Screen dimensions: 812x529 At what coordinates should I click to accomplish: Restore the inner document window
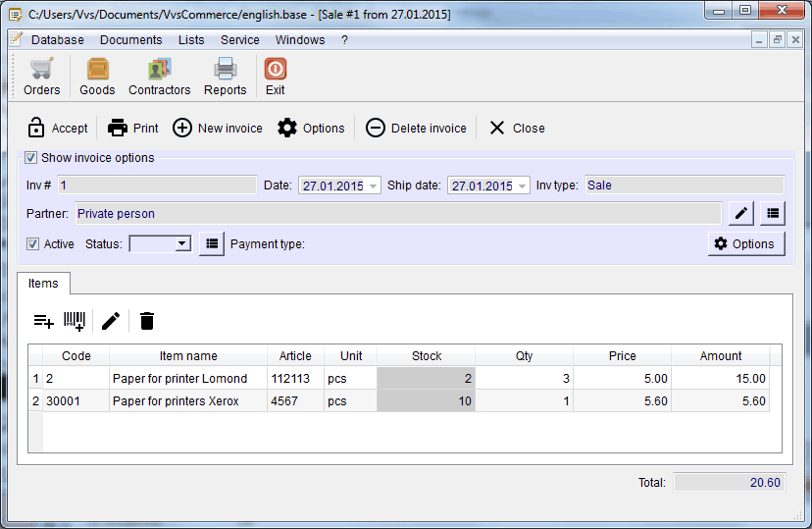(778, 40)
